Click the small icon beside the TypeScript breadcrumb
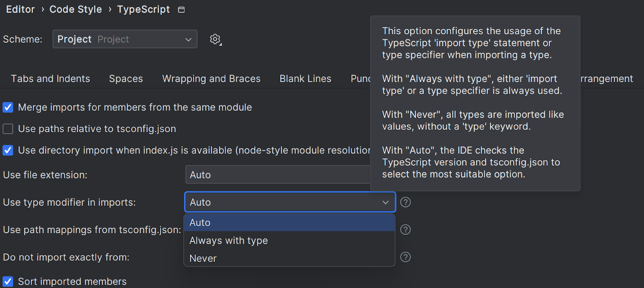Viewport: 644px width, 288px height. [181, 10]
